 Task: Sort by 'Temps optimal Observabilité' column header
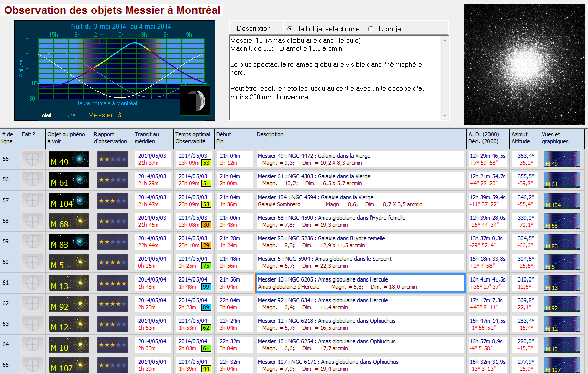point(193,138)
